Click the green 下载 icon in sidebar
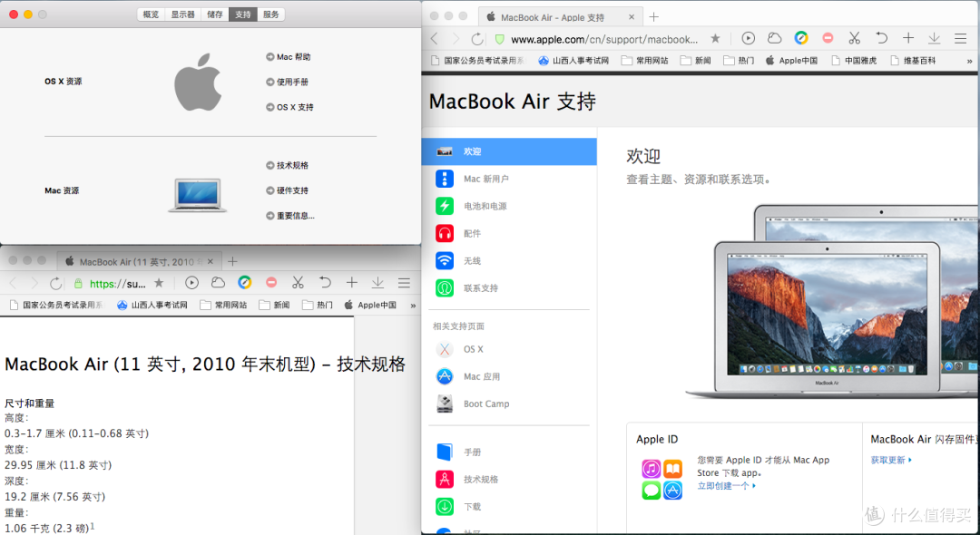 point(445,506)
